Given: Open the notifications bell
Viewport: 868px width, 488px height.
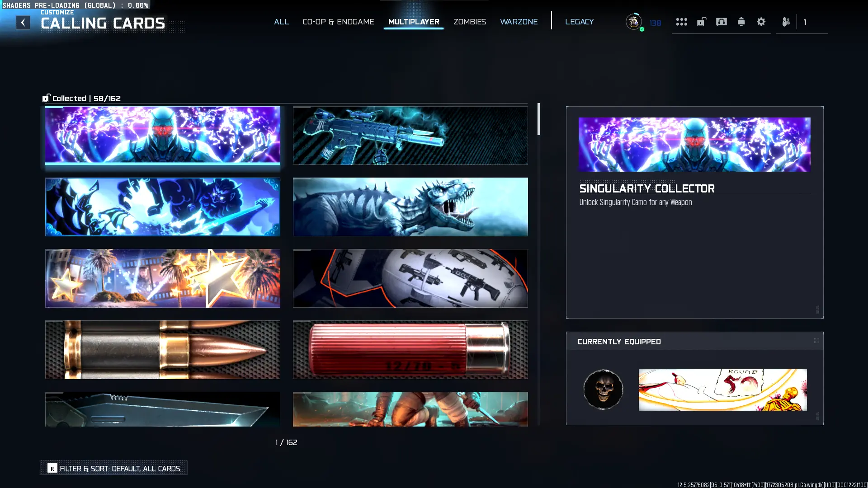Looking at the screenshot, I should point(741,22).
